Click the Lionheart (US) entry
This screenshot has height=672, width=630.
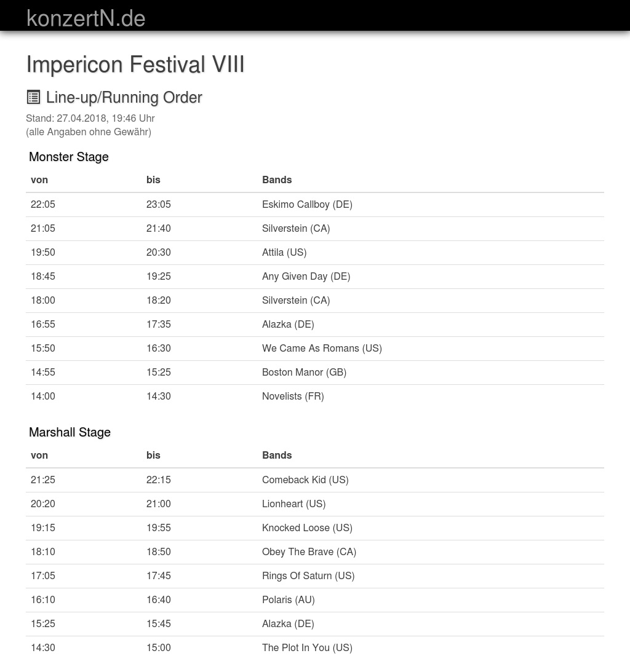(293, 504)
